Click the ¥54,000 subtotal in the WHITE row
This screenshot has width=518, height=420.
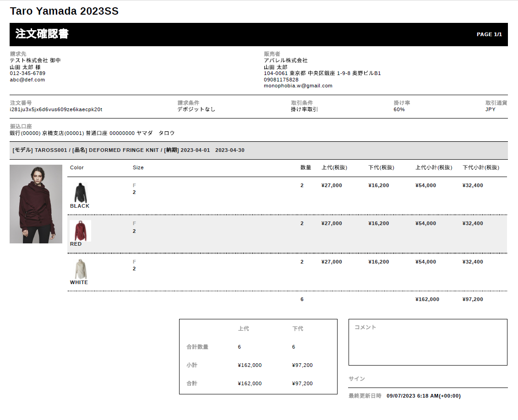426,262
